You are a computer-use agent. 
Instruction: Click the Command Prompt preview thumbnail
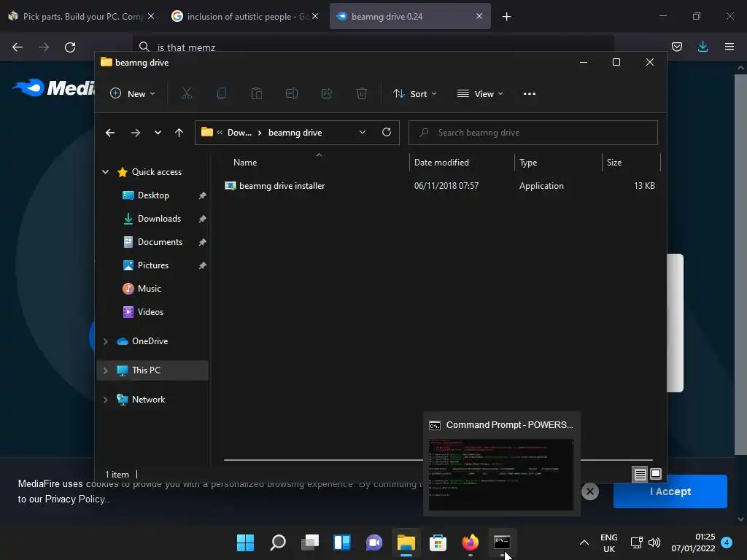(501, 474)
